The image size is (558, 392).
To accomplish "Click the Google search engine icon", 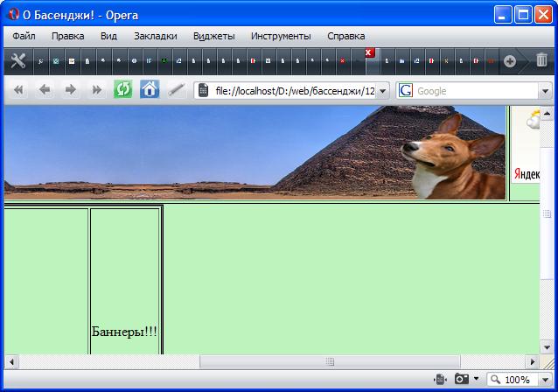I will 406,90.
